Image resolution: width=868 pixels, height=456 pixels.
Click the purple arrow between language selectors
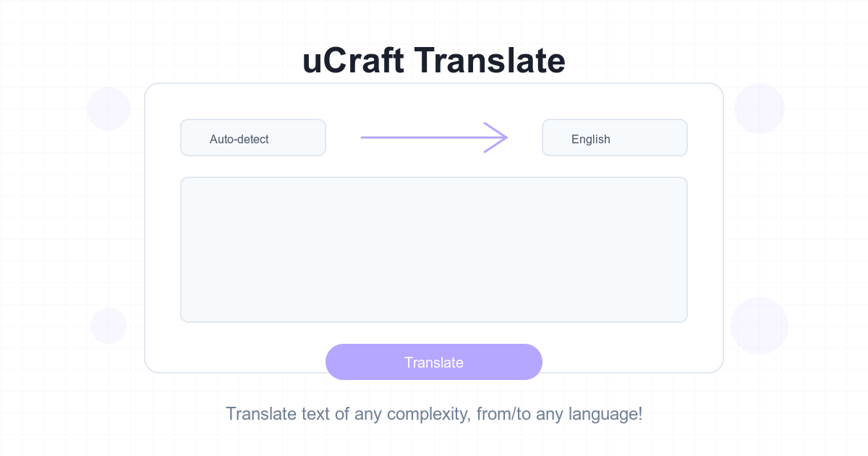tap(434, 137)
